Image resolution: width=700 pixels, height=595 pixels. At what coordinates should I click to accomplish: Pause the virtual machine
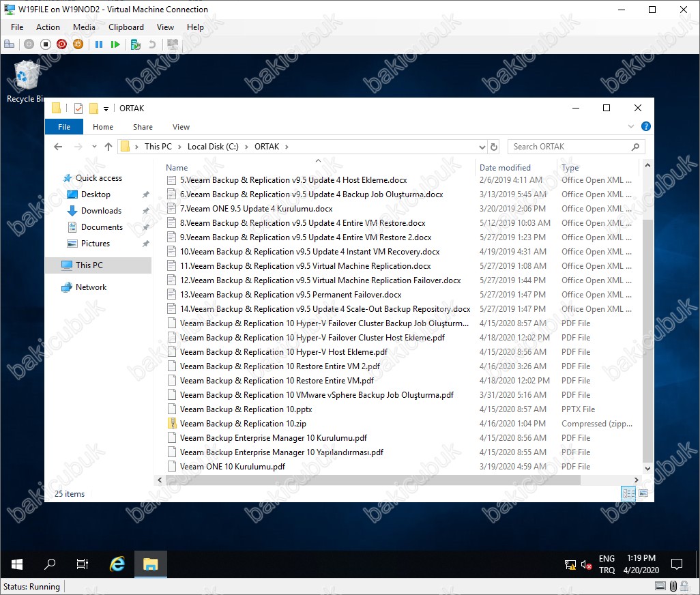(x=99, y=44)
